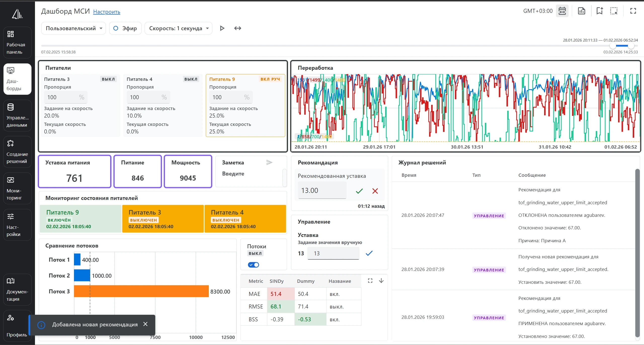The width and height of the screenshot is (644, 345).
Task: Close the new recommendation notification
Action: pos(145,324)
